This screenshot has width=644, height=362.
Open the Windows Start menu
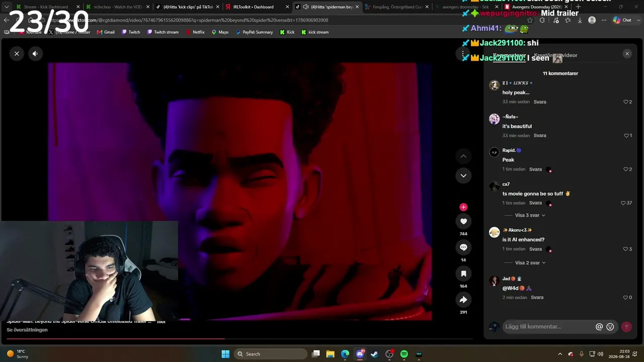(x=225, y=354)
